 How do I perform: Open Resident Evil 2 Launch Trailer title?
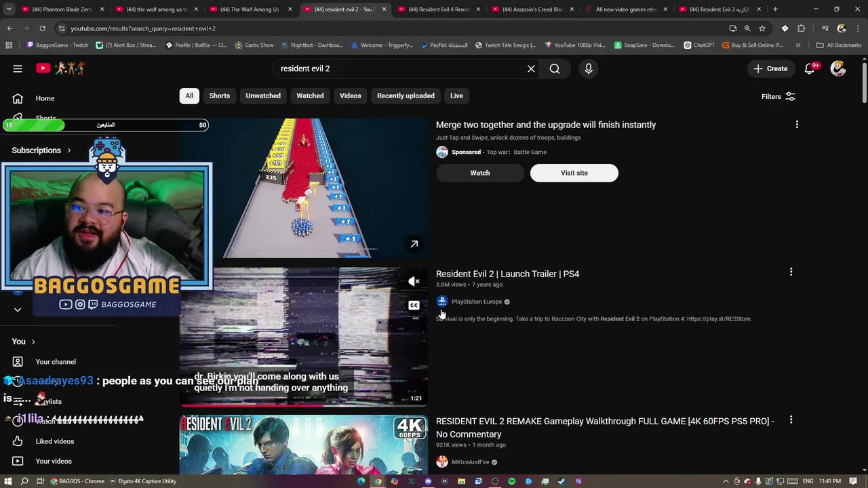pyautogui.click(x=507, y=274)
